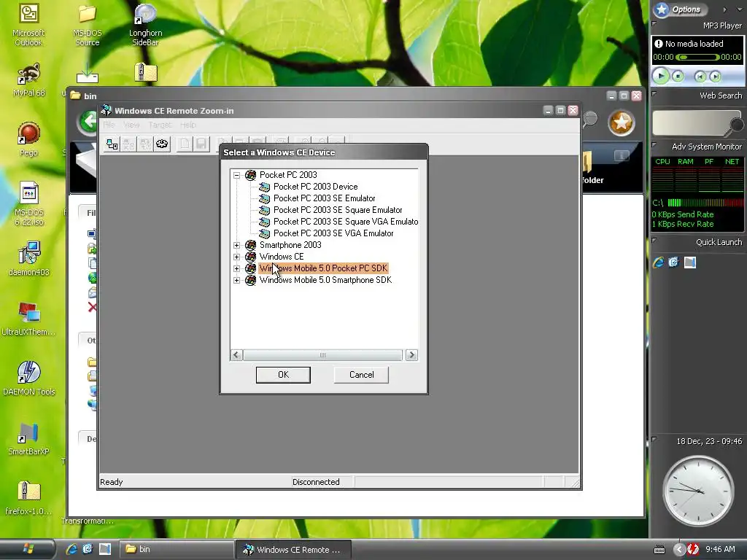Open the sidebar dropdown arrow beside Options
The image size is (747, 560).
(x=740, y=9)
